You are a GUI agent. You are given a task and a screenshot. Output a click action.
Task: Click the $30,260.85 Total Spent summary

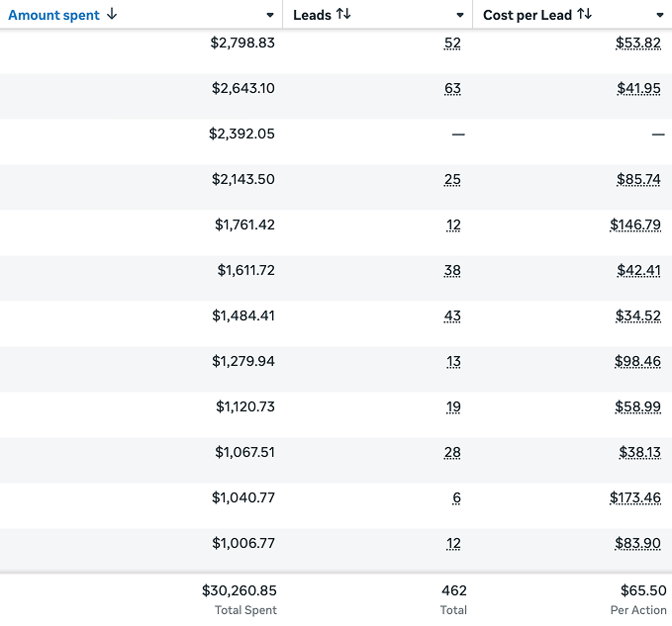tap(239, 590)
